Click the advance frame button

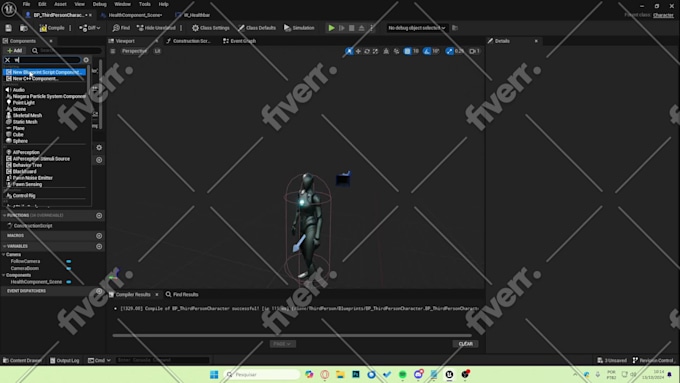tap(342, 28)
